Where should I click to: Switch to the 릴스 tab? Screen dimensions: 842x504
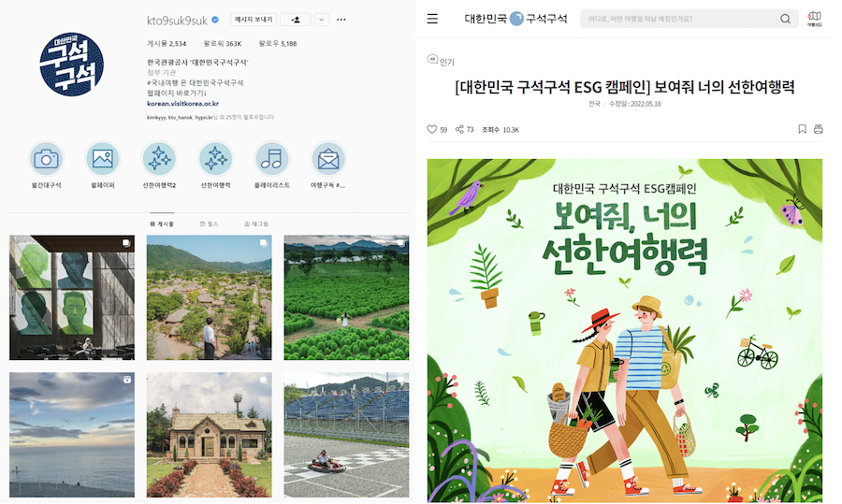[210, 223]
